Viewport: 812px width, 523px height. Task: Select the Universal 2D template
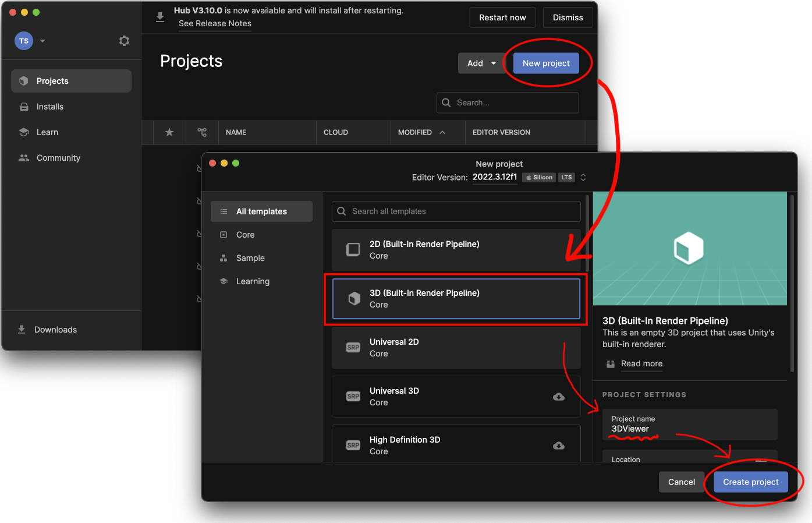tap(456, 348)
